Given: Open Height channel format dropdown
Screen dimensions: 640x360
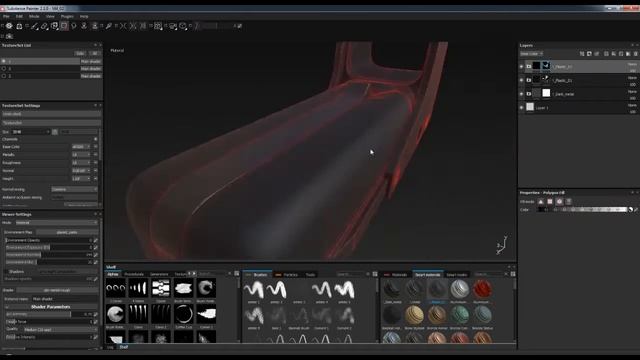Looking at the screenshot, I should (81, 179).
